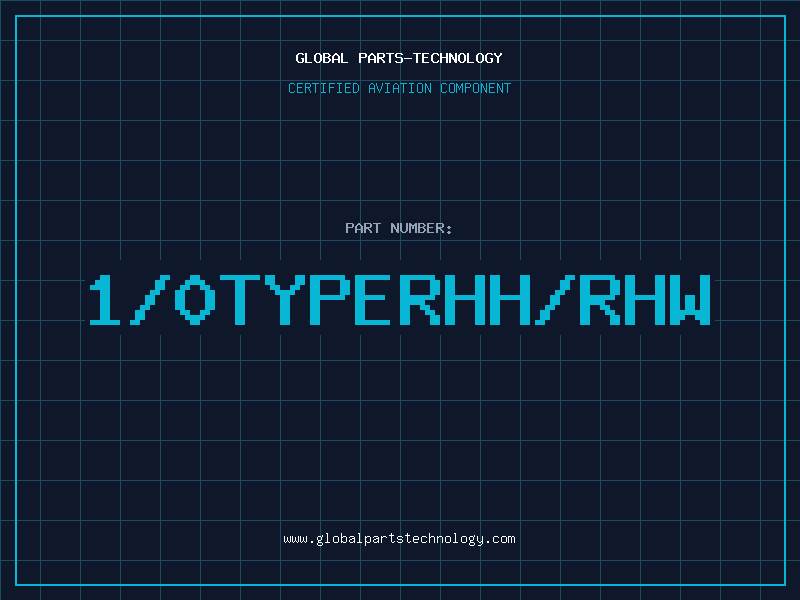This screenshot has width=800, height=600.
Task: Click the final letter W of part number
Action: click(690, 300)
